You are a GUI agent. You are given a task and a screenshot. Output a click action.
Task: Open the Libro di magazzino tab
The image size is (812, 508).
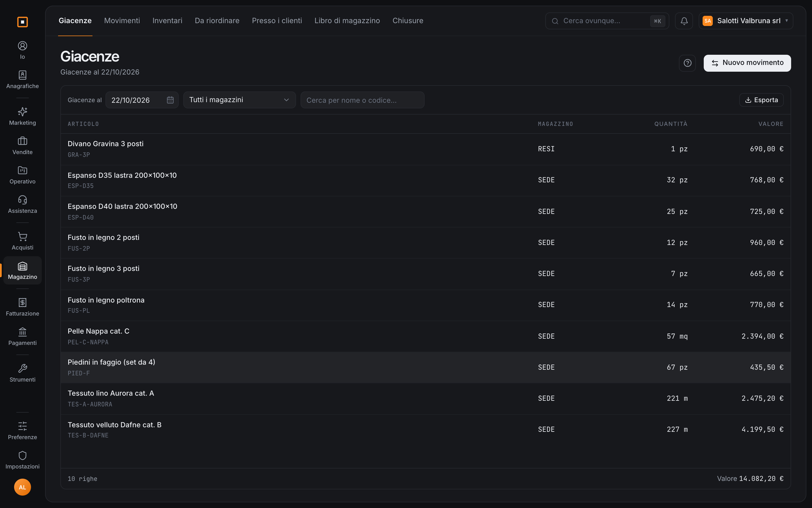347,21
